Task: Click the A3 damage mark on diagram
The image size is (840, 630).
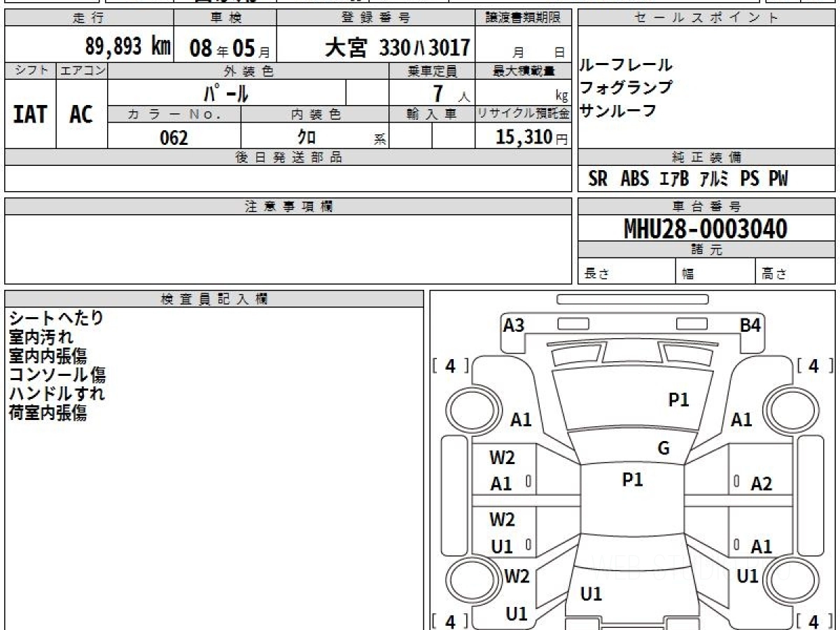Action: pyautogui.click(x=514, y=325)
